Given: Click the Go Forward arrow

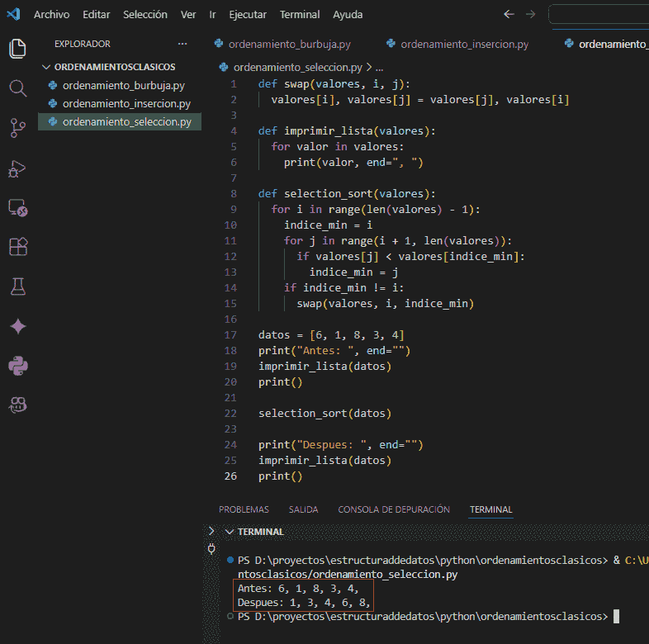Looking at the screenshot, I should click(531, 14).
